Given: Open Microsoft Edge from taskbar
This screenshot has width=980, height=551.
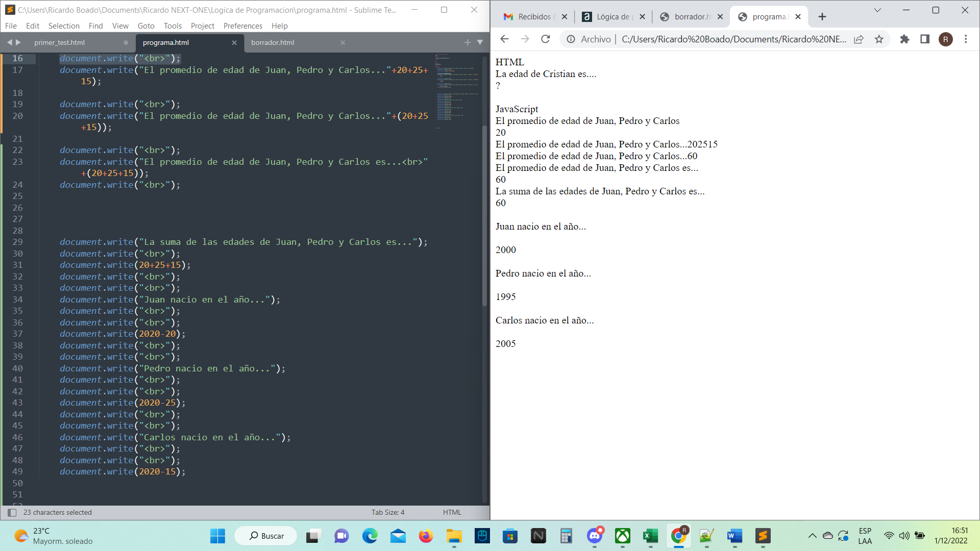Looking at the screenshot, I should pyautogui.click(x=370, y=536).
